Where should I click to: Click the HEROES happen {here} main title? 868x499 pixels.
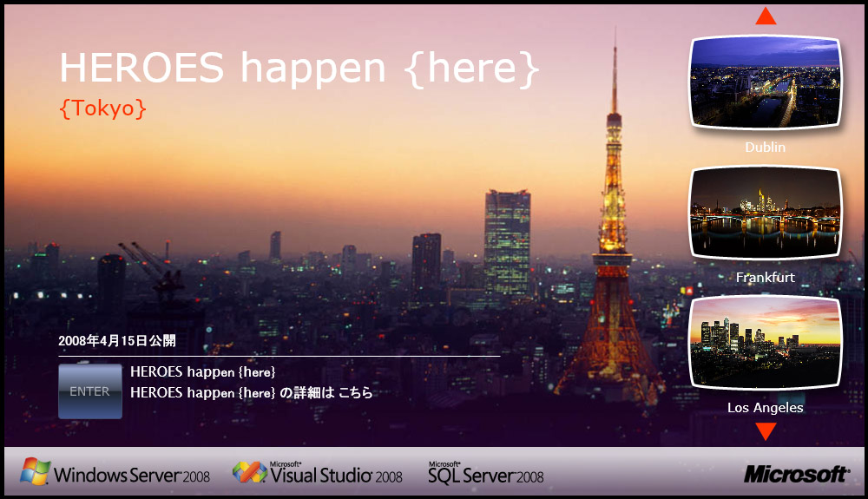(x=299, y=69)
